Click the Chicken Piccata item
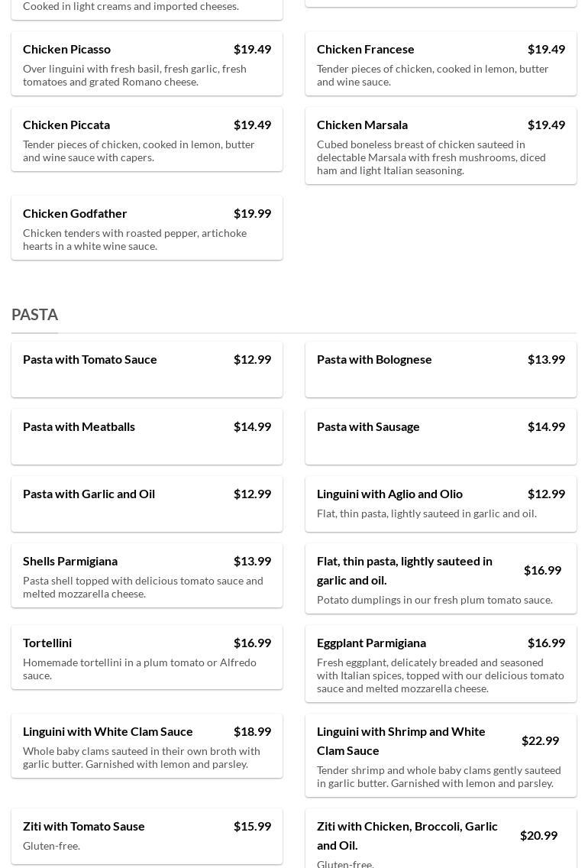 147,139
